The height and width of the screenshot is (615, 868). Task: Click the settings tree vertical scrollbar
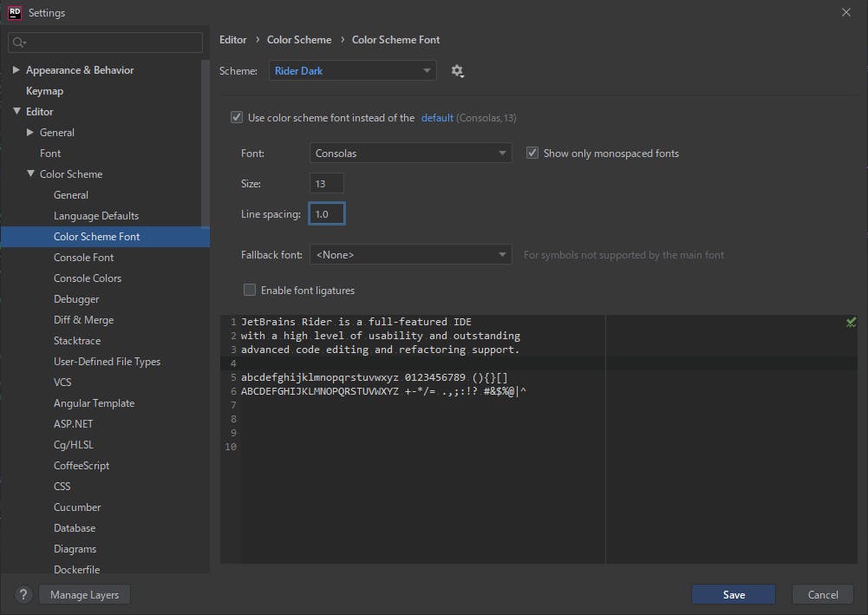point(206,144)
